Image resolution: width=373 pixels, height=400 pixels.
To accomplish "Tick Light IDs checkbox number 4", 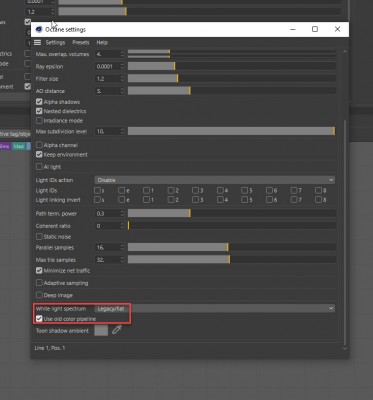I will click(x=220, y=190).
